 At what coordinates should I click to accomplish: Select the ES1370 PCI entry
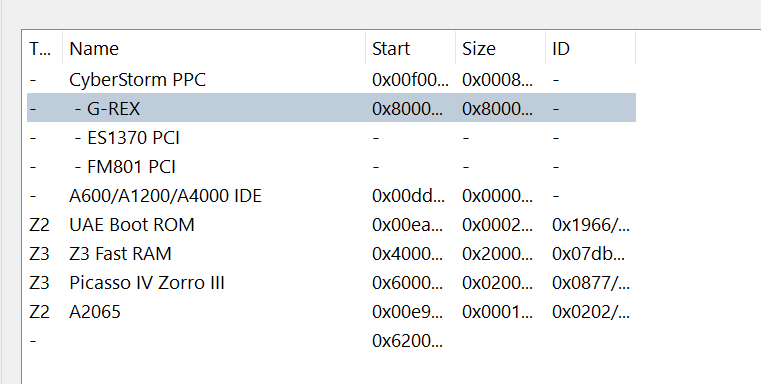click(x=331, y=138)
